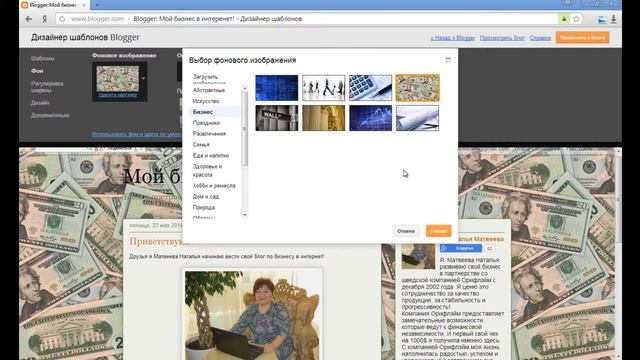Select the walking business people thumbnail
640x360 pixels.
(x=324, y=87)
